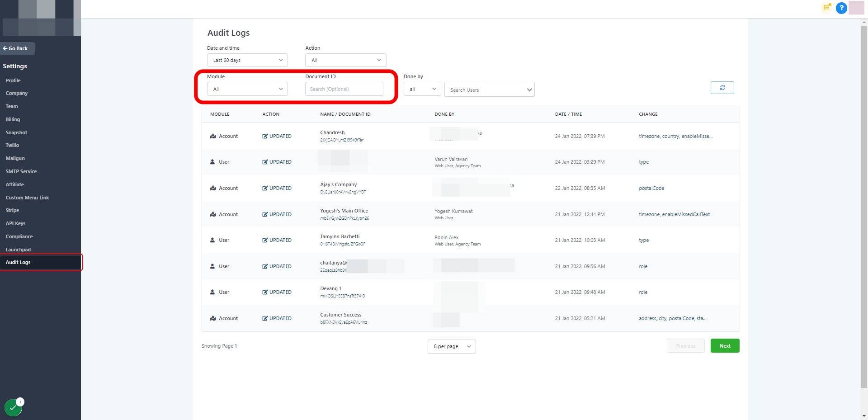The height and width of the screenshot is (420, 868).
Task: Open Profile settings in sidebar
Action: pyautogui.click(x=13, y=80)
